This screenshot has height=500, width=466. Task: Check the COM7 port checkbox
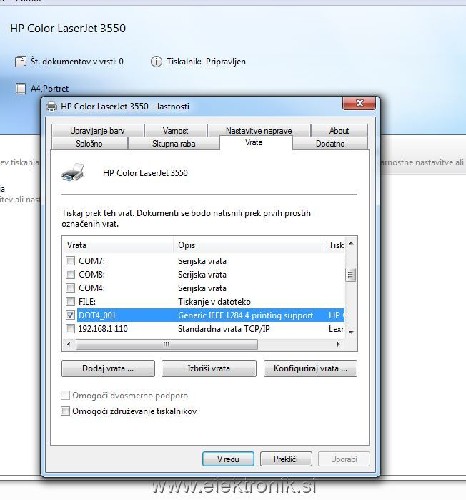coord(70,260)
